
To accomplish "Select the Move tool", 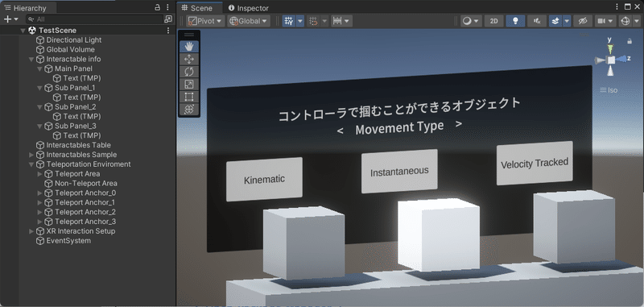I will point(189,59).
